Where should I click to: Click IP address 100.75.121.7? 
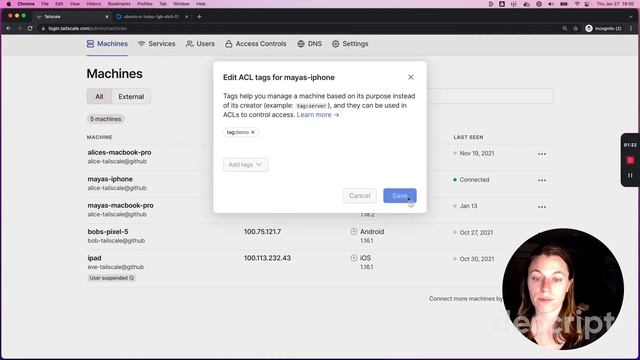click(262, 231)
